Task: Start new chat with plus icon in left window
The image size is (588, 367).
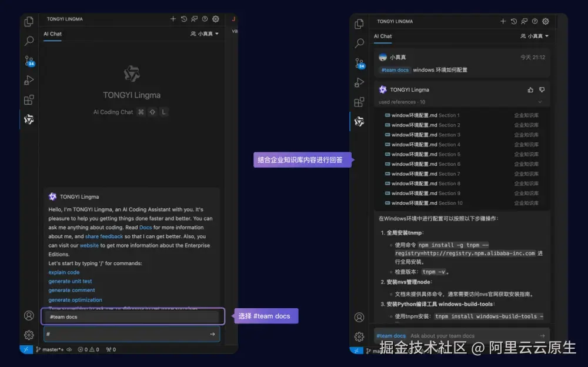Action: (173, 19)
